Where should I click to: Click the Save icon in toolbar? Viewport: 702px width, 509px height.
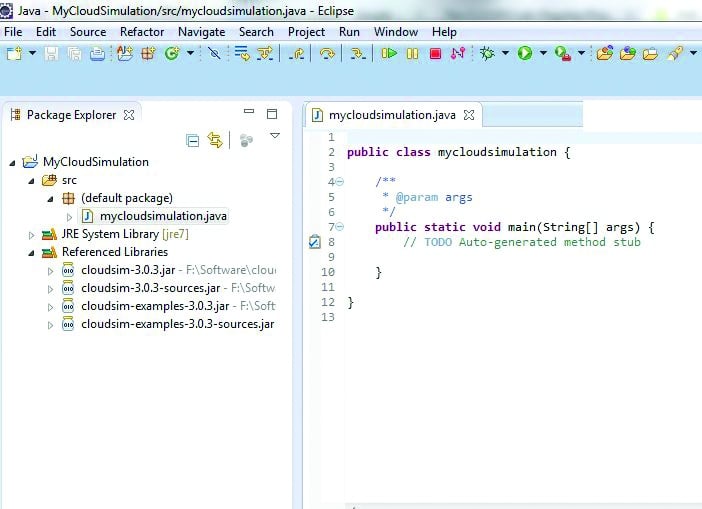53,53
